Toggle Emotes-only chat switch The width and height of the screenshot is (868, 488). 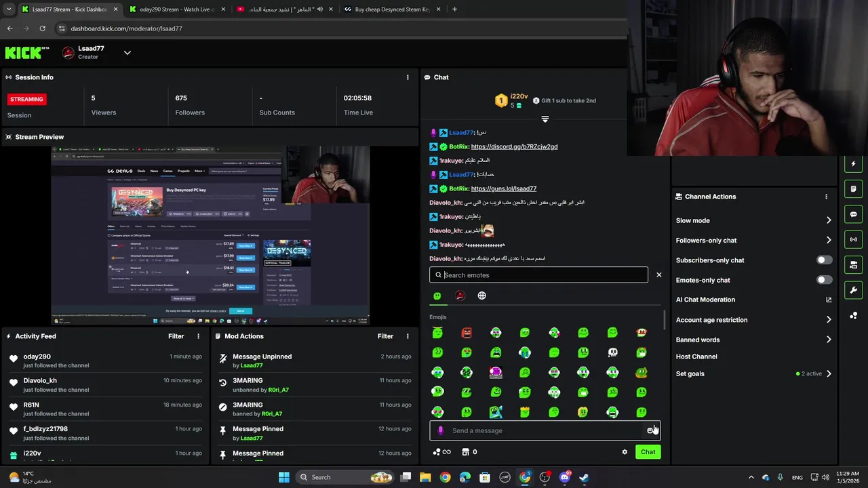point(824,280)
